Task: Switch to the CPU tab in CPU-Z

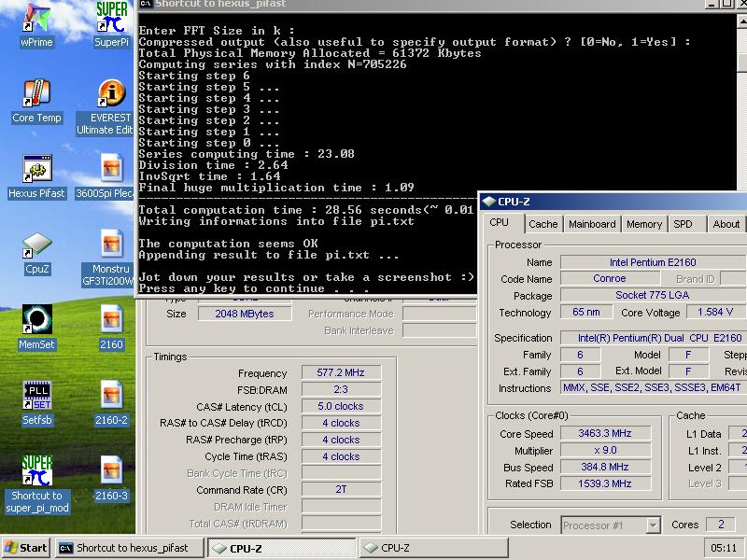Action: (500, 222)
